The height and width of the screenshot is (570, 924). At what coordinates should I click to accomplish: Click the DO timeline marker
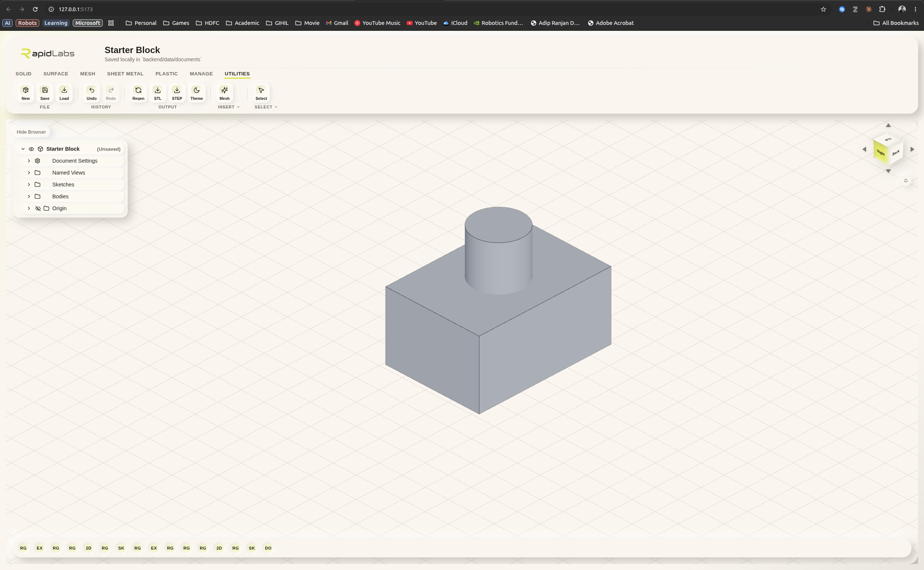click(x=268, y=548)
